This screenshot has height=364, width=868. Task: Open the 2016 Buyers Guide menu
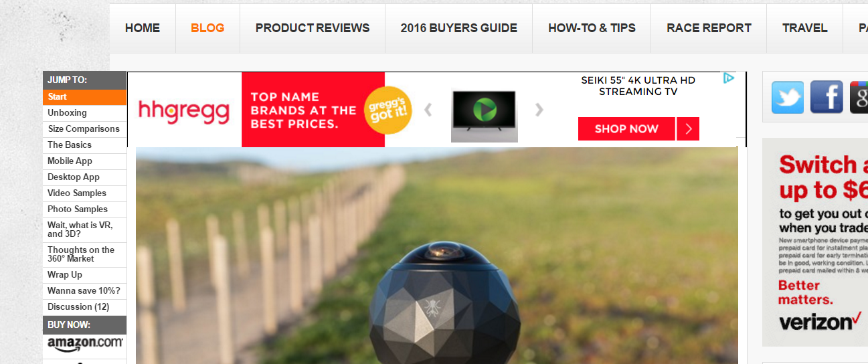pyautogui.click(x=459, y=28)
